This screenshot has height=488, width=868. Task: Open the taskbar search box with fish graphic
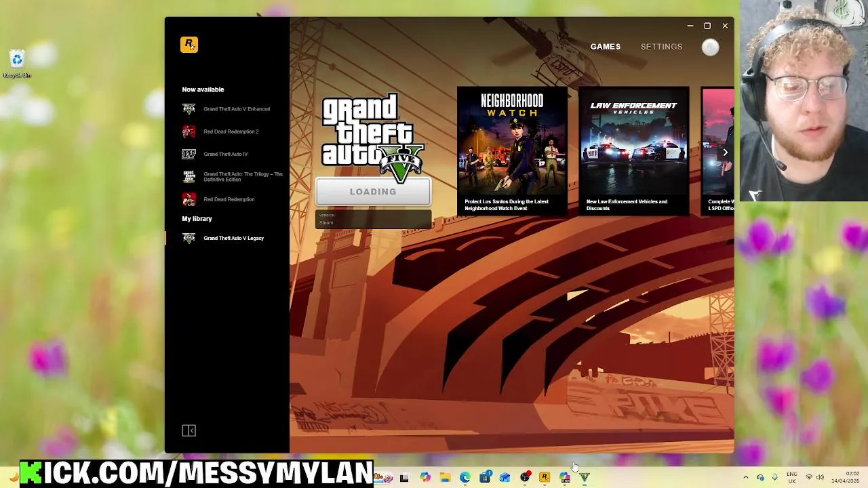click(x=384, y=478)
